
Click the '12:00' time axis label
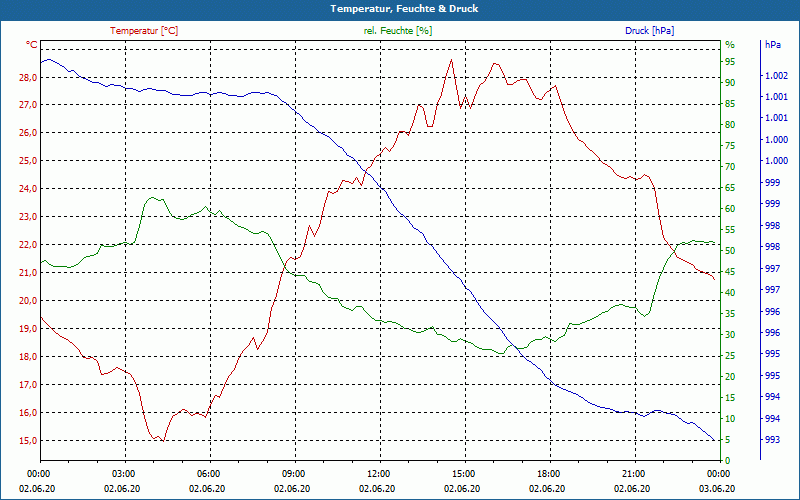tap(378, 473)
